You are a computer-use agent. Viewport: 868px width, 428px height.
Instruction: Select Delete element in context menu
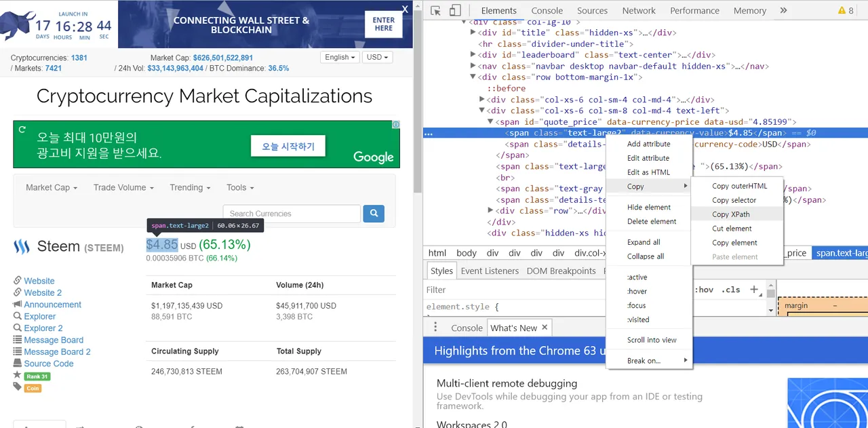(649, 222)
